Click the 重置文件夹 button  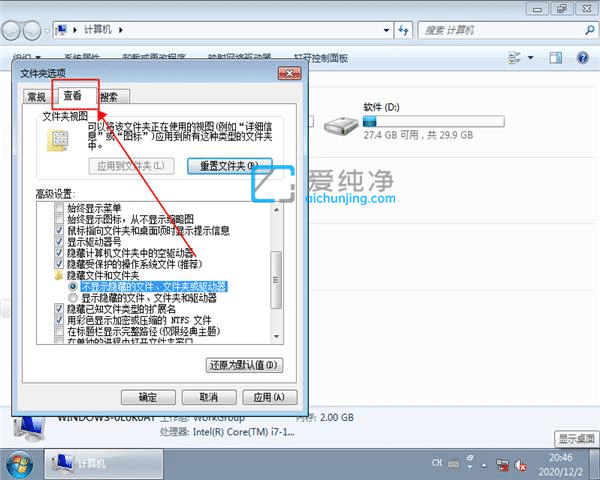coord(230,166)
